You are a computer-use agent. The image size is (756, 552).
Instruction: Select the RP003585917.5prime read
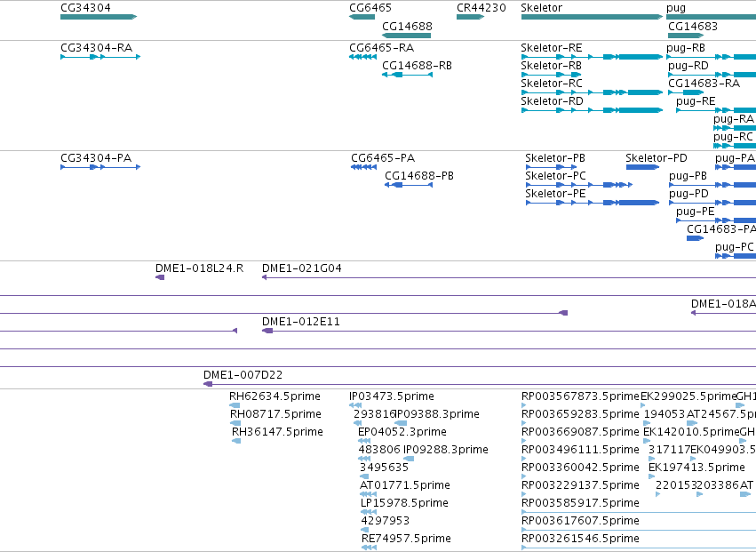pos(639,512)
